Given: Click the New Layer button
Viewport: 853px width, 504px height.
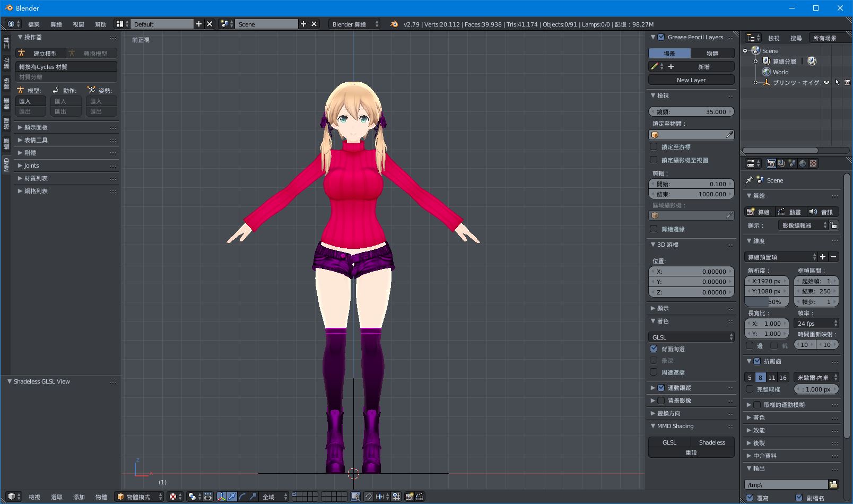Looking at the screenshot, I should pos(691,80).
